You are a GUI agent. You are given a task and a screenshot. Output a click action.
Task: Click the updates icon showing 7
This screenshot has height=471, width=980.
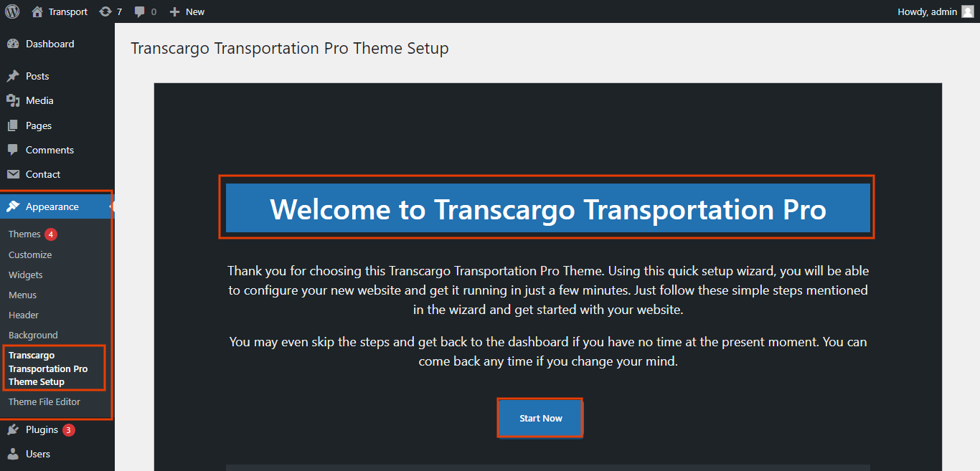105,11
